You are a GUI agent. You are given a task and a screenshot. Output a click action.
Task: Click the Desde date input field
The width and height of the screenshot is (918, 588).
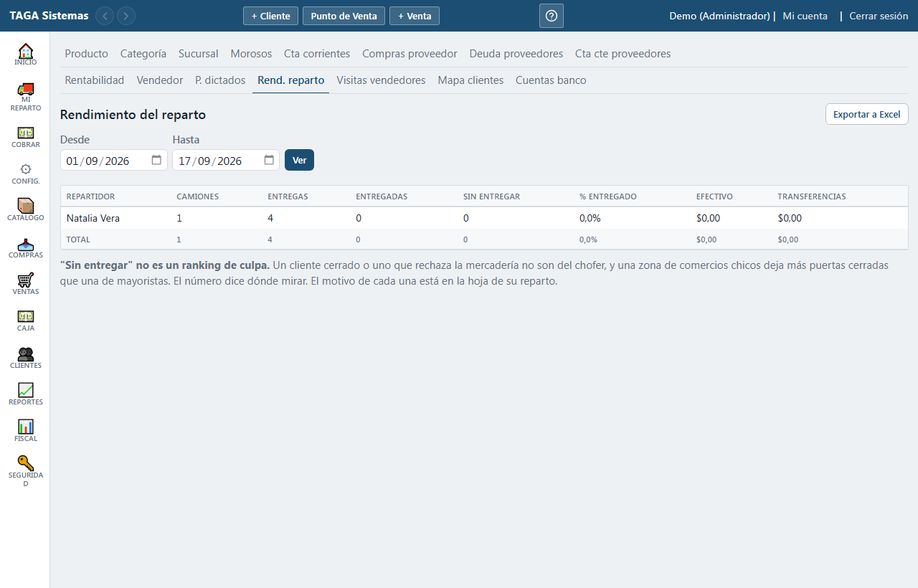point(114,160)
